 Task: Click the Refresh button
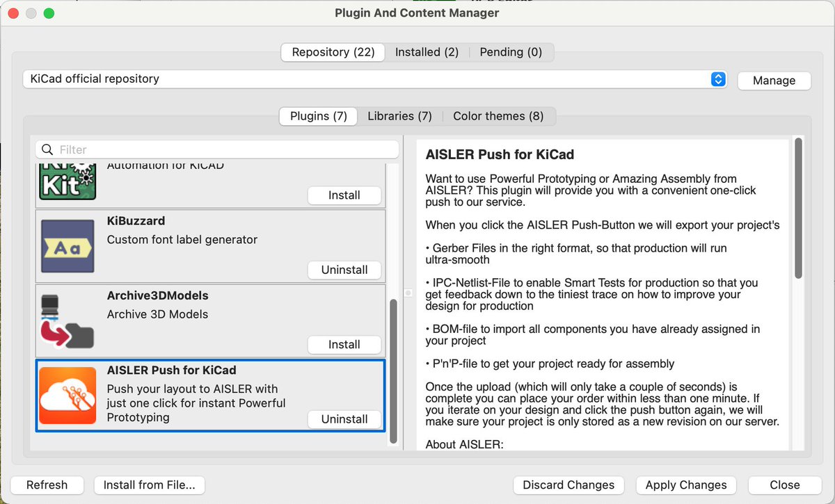[47, 485]
